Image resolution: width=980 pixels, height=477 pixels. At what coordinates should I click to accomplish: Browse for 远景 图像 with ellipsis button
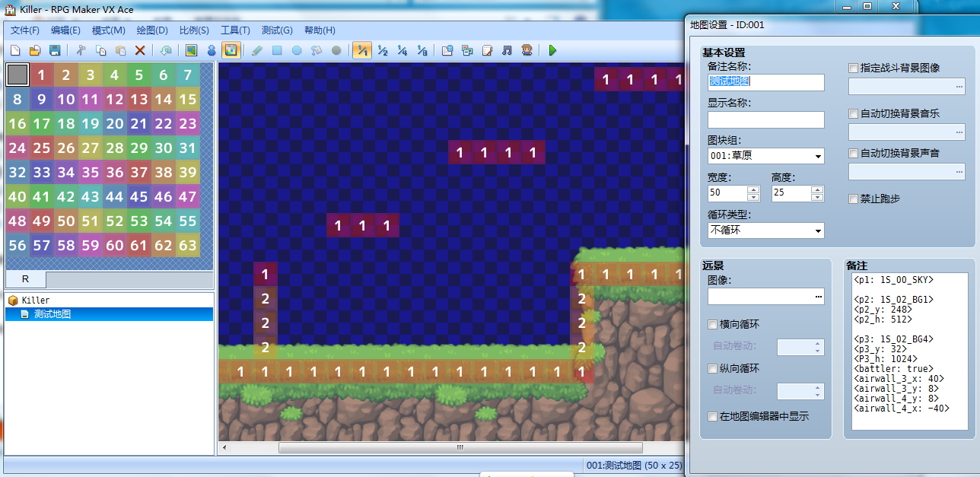tap(818, 296)
